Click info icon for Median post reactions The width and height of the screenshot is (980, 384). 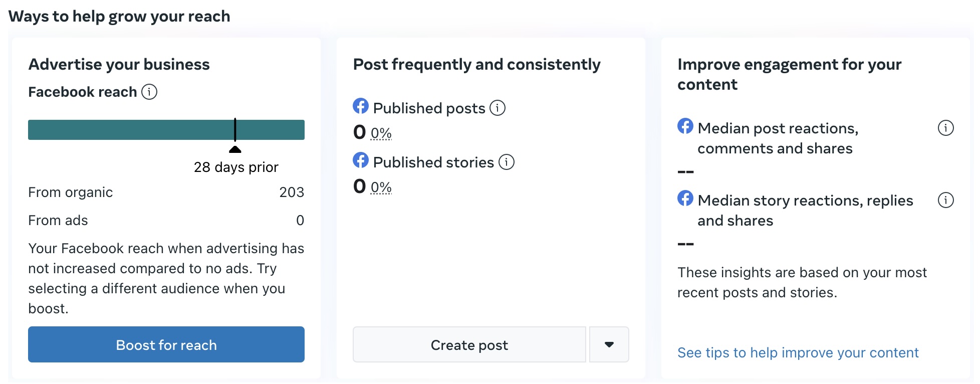point(945,128)
